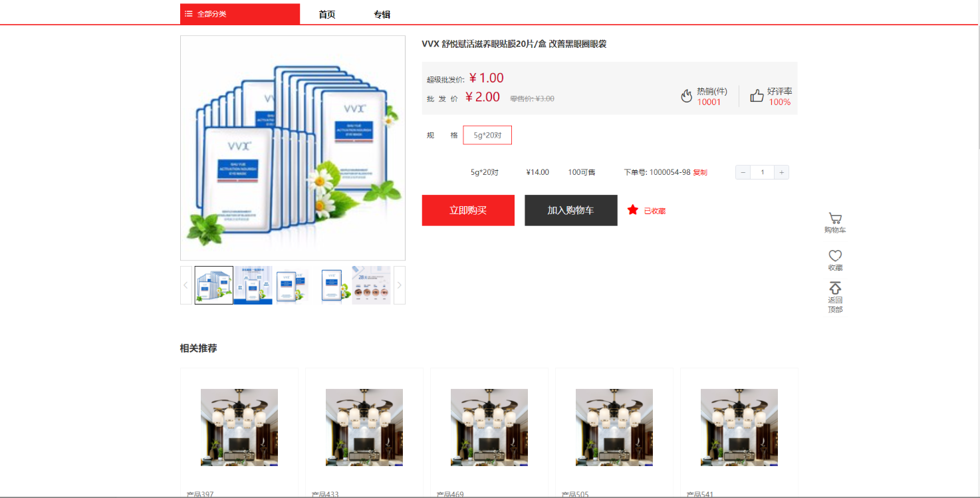Click the return-to-top arrow icon
980x498 pixels.
point(835,288)
